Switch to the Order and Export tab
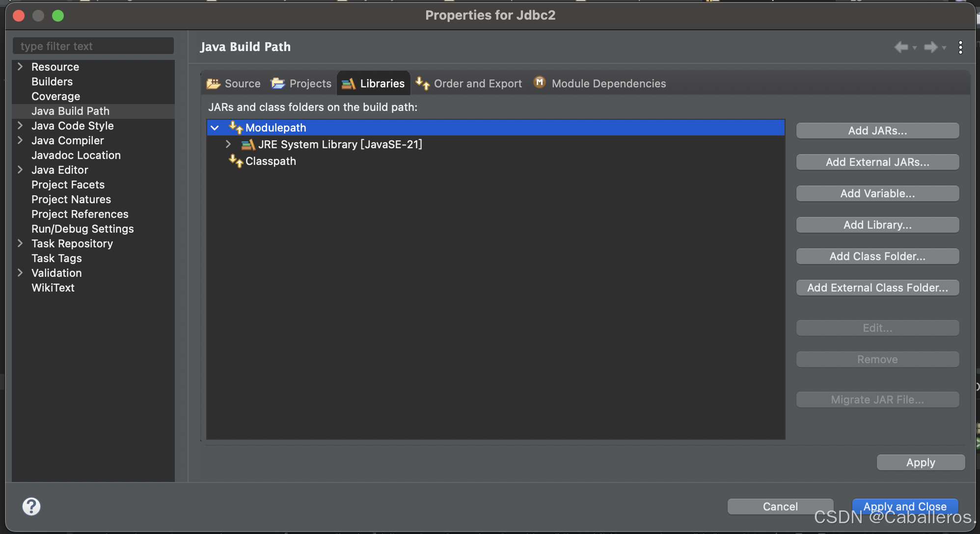This screenshot has height=534, width=980. (x=477, y=83)
